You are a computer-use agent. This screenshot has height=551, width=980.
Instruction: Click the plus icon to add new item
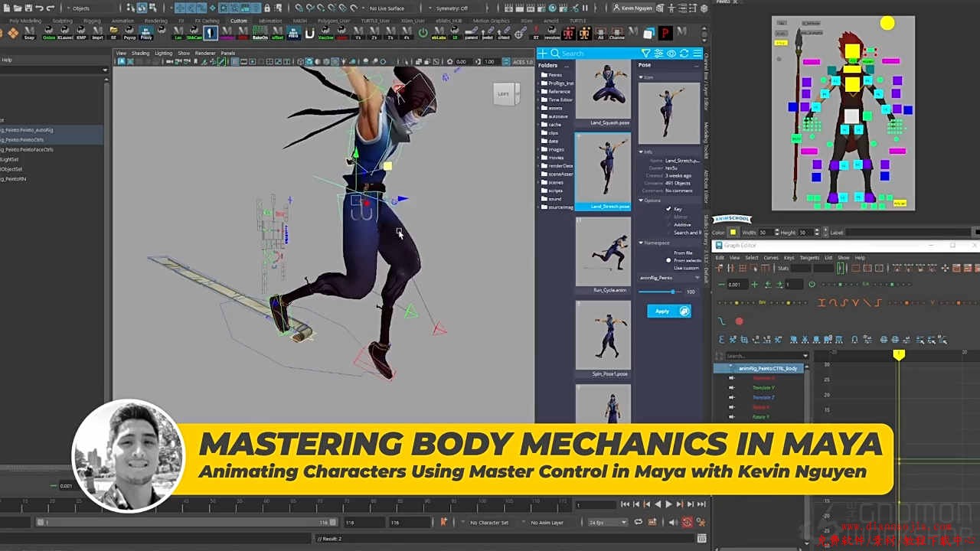542,53
